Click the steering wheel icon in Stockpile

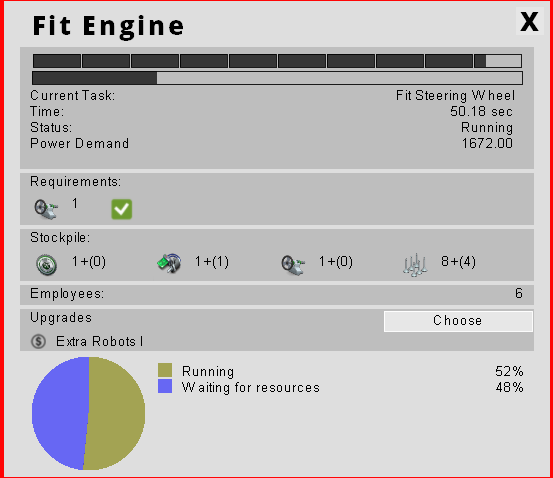point(293,265)
